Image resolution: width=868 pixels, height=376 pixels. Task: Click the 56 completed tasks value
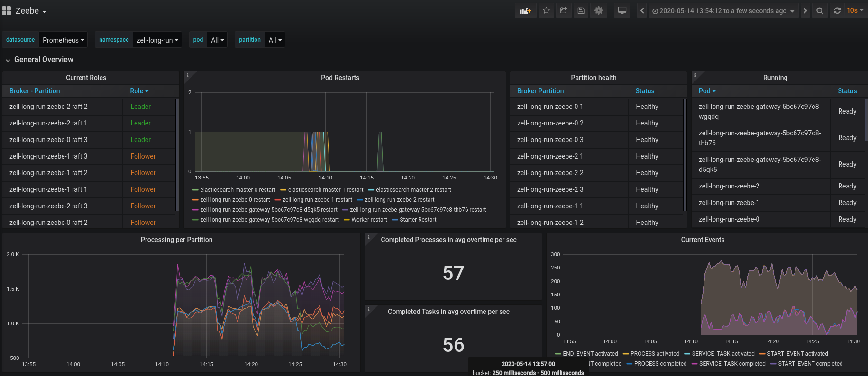[453, 345]
